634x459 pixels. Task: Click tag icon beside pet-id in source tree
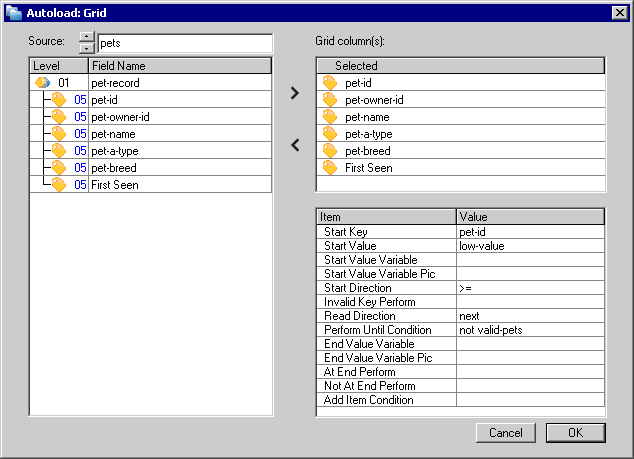(59, 100)
